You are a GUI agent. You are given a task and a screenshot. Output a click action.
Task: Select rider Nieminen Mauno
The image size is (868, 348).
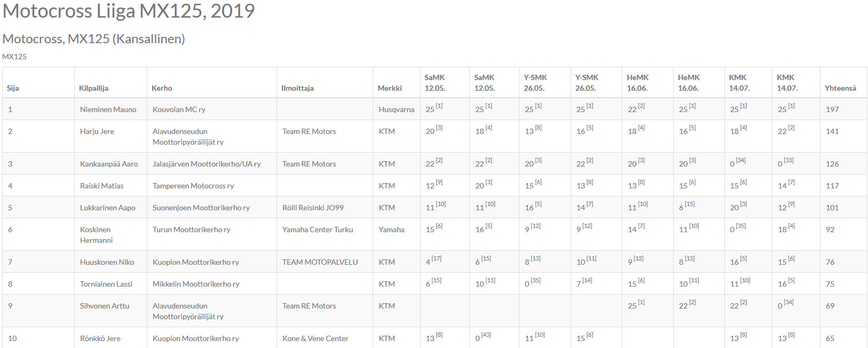[108, 109]
